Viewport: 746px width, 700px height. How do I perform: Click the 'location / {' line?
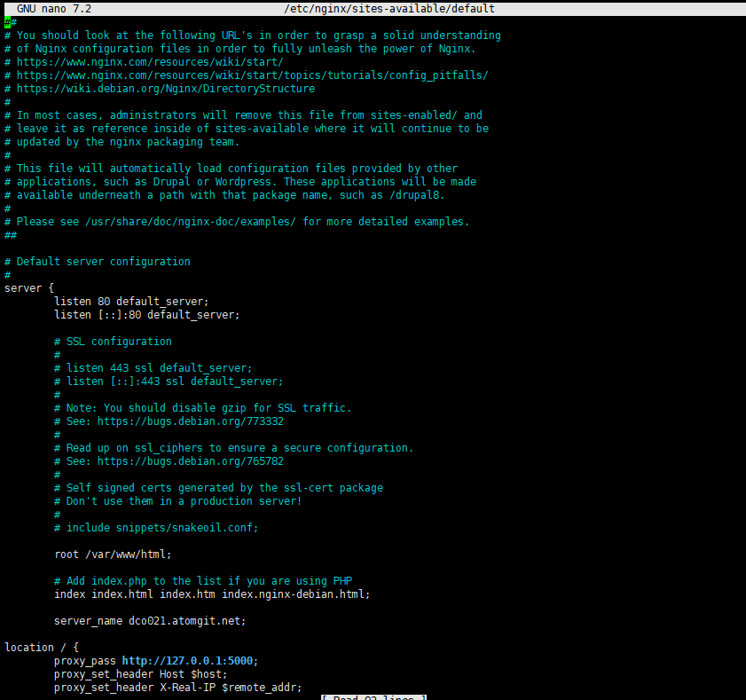pos(42,648)
